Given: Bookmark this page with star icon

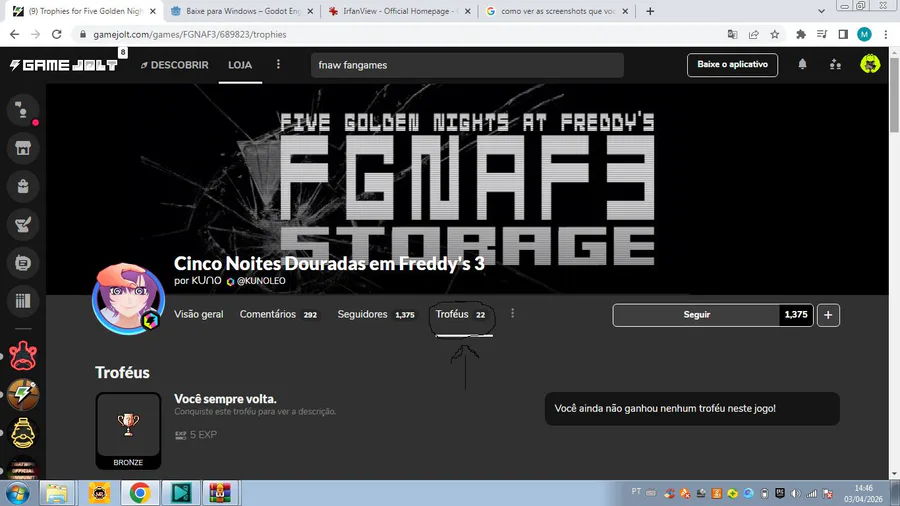Looking at the screenshot, I should (x=775, y=34).
